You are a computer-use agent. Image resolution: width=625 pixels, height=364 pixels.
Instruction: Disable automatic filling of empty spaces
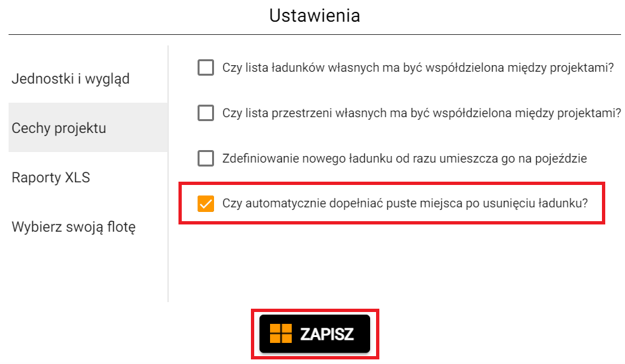(205, 203)
